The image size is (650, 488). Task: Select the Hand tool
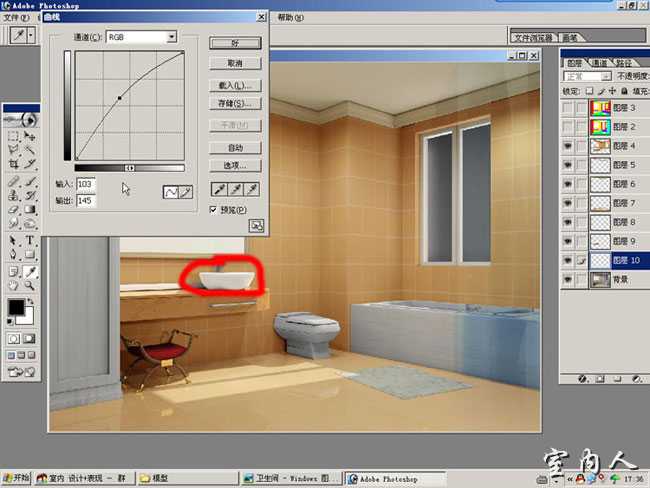tap(13, 285)
